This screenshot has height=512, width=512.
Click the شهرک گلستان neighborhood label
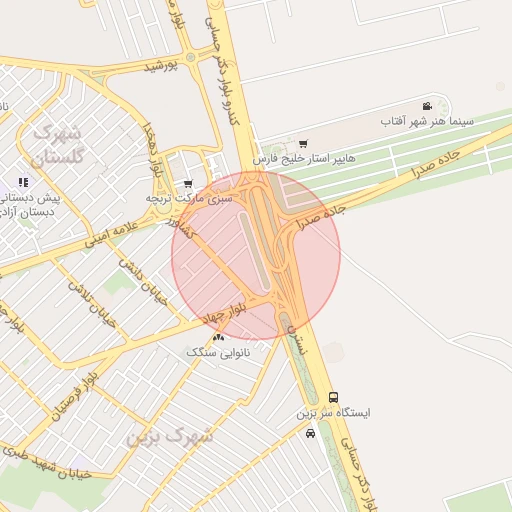coord(57,145)
